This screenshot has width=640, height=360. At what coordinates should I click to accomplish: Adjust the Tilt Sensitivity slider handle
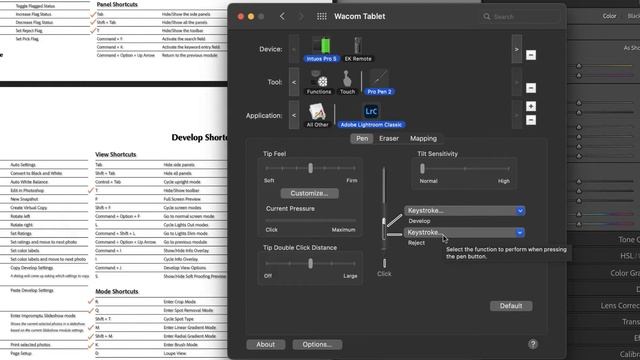coord(422,168)
